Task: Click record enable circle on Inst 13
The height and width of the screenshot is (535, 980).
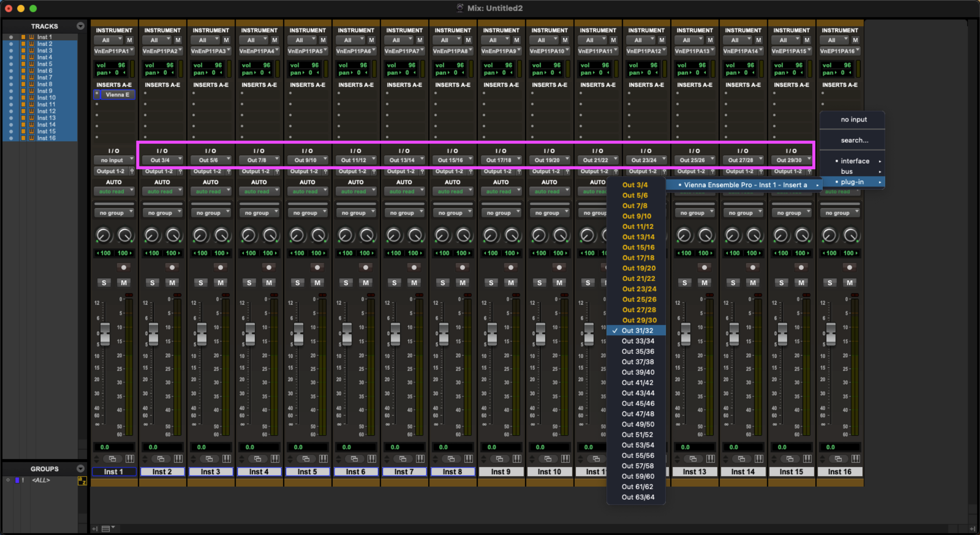Action: 704,267
